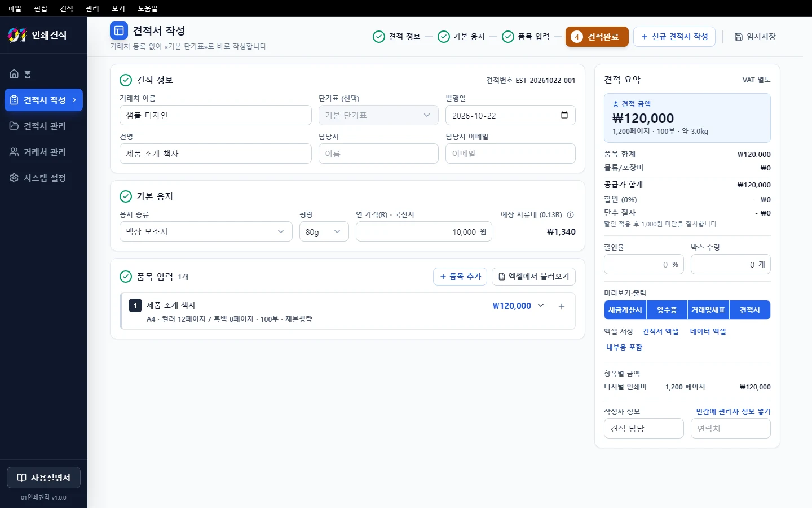The image size is (812, 508).
Task: Click info icon next to 예상 지류대
Action: tap(571, 214)
